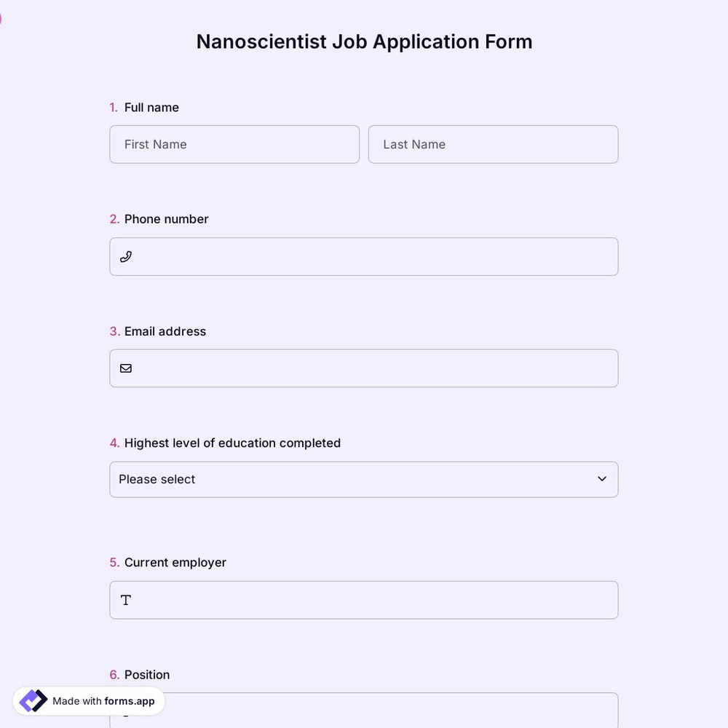Select the Phone number input field
The width and height of the screenshot is (728, 728).
[364, 256]
